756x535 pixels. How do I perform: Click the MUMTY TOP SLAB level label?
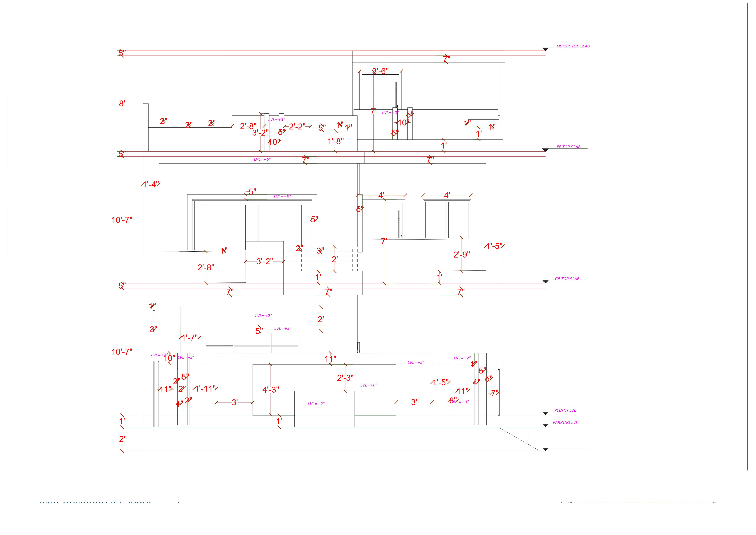[573, 46]
